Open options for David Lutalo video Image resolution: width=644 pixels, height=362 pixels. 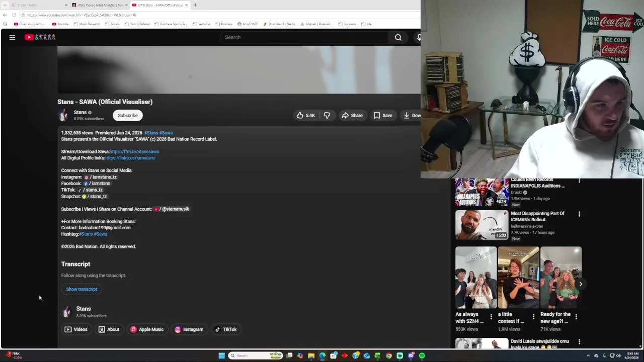coord(579,342)
